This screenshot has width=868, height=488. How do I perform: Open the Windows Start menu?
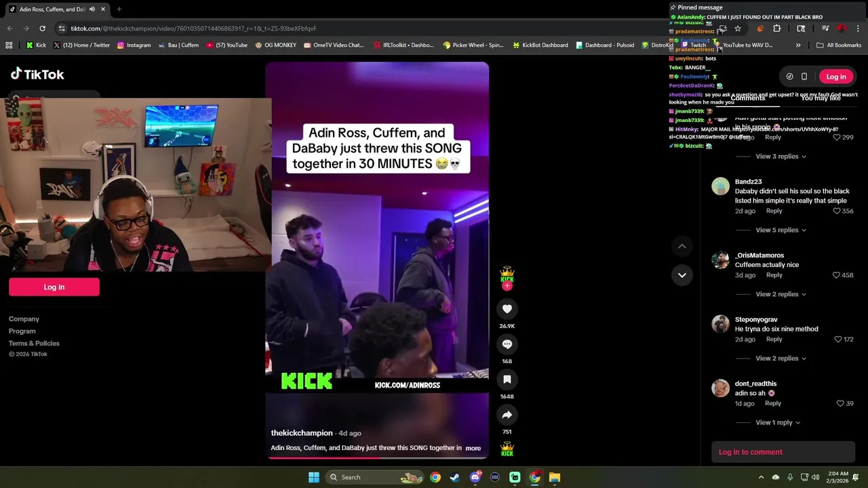click(x=314, y=477)
